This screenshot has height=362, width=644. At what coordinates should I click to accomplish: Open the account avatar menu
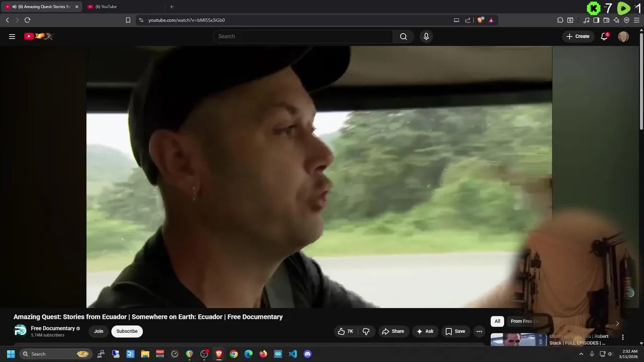pyautogui.click(x=623, y=36)
